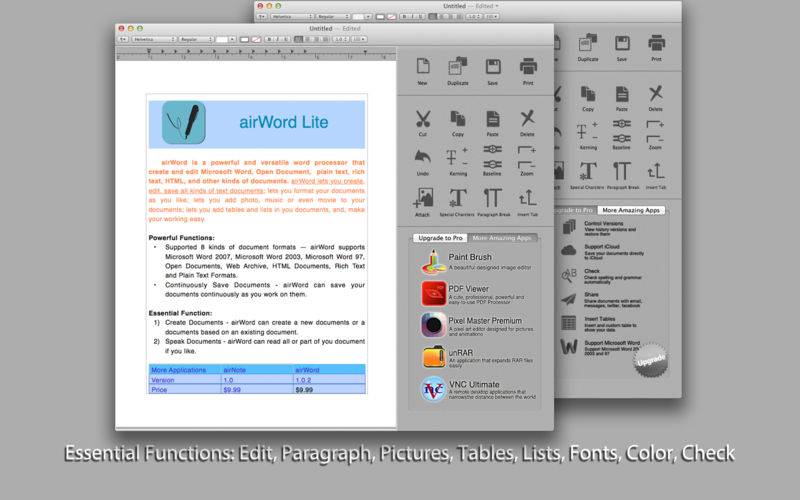Open the title dropdown arrow of back window
The width and height of the screenshot is (800, 500).
(497, 6)
